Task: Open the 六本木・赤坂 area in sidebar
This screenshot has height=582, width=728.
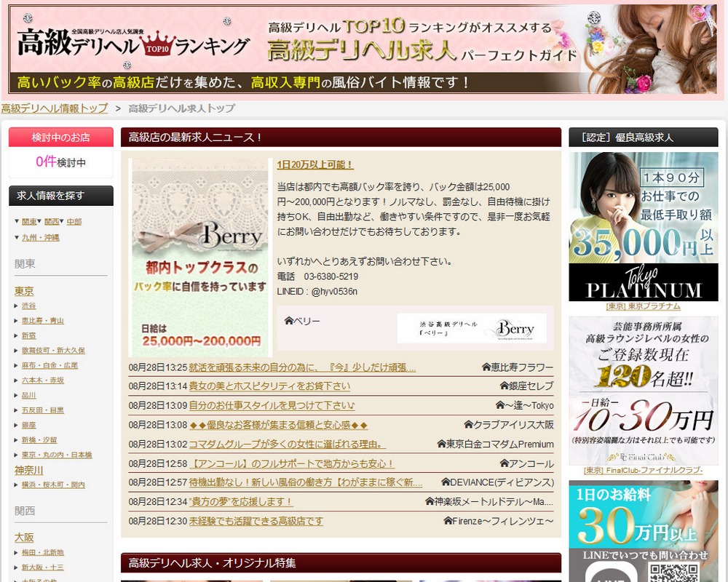Action: [x=42, y=380]
